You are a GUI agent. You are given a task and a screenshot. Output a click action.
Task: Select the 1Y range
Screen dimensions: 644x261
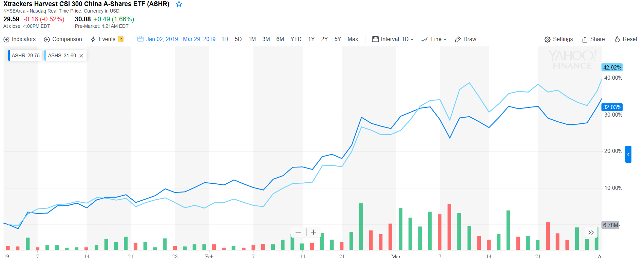tap(311, 39)
